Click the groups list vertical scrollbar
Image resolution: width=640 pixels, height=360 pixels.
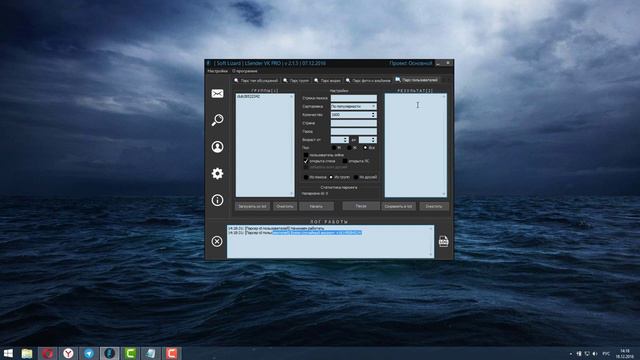(x=292, y=145)
